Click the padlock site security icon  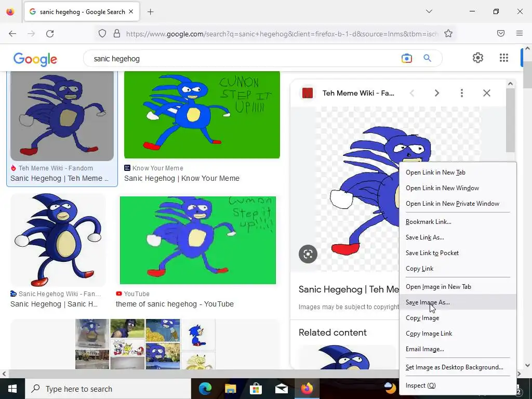pos(117,34)
